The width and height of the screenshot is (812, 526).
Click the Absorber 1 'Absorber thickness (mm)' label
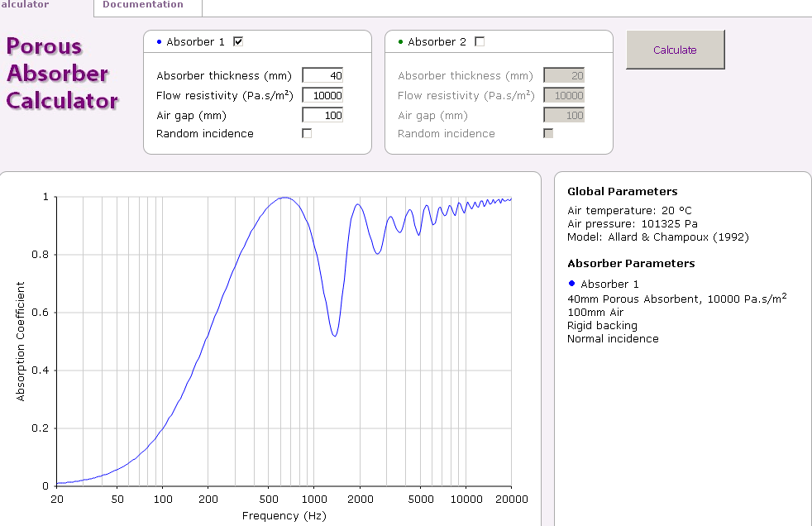point(224,75)
